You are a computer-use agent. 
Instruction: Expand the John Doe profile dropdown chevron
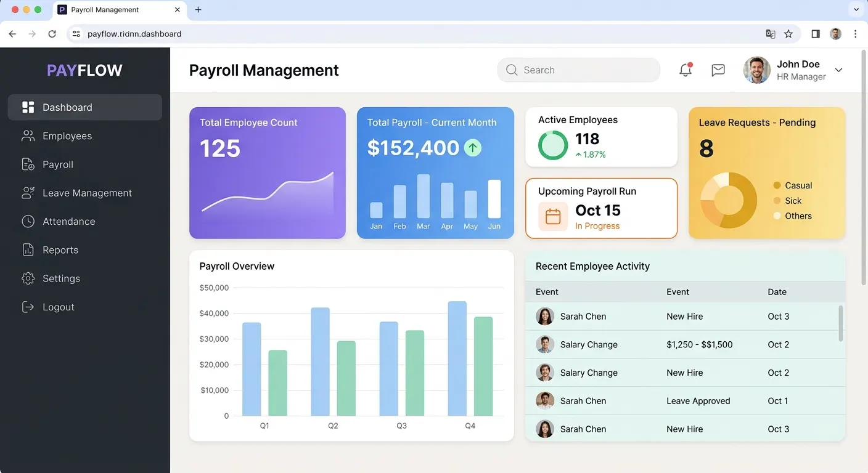pyautogui.click(x=838, y=70)
